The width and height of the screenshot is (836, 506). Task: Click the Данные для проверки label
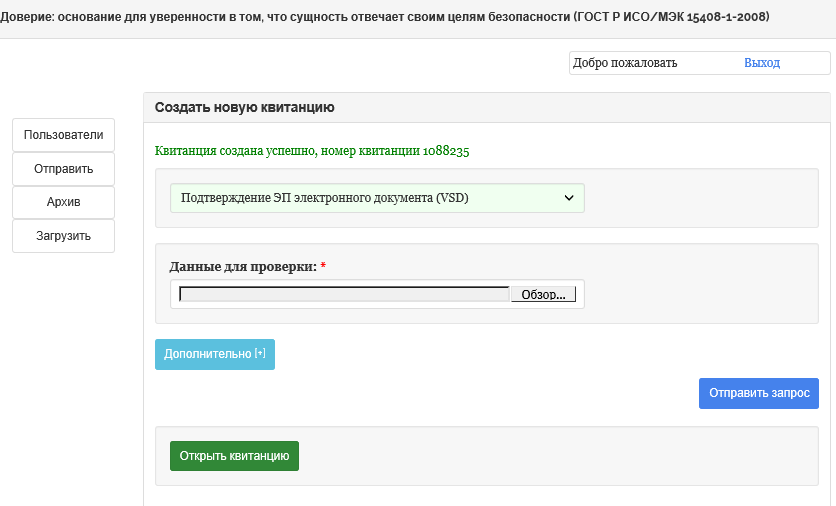click(243, 267)
